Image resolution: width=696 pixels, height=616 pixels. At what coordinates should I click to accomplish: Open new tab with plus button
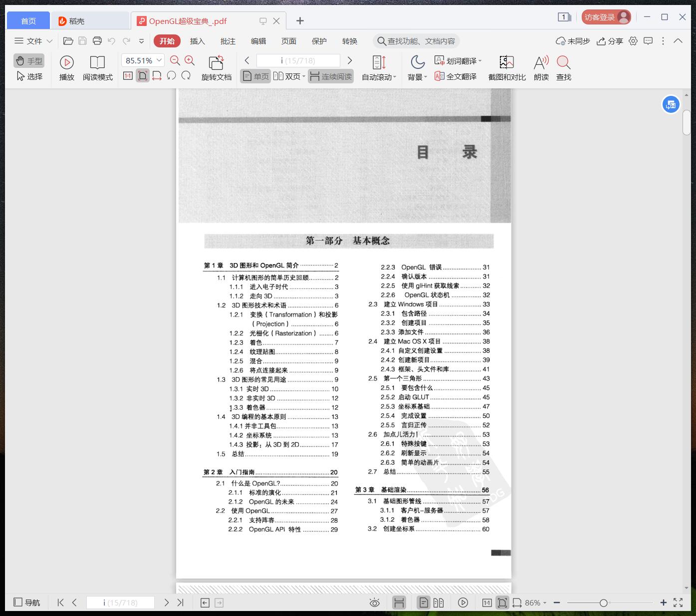click(x=300, y=20)
